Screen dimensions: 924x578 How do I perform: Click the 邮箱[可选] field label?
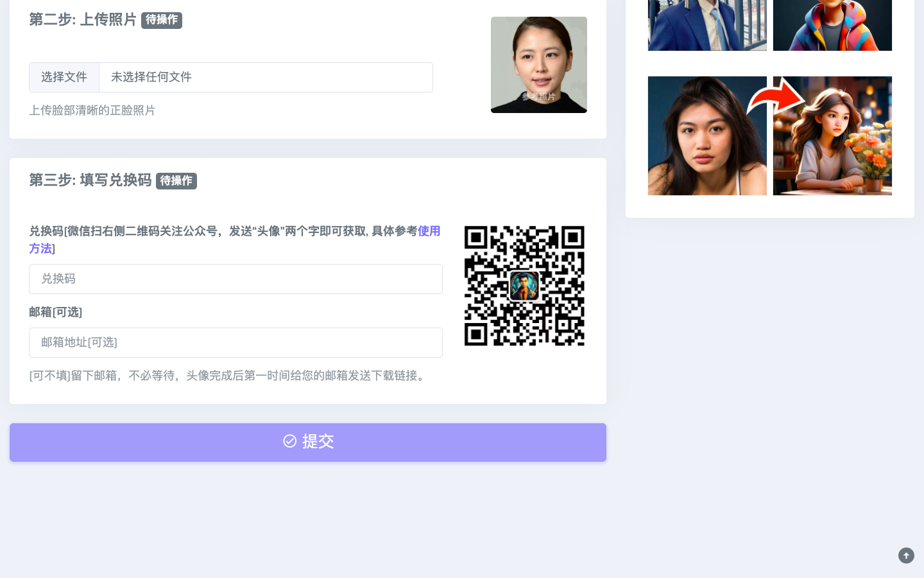point(56,312)
